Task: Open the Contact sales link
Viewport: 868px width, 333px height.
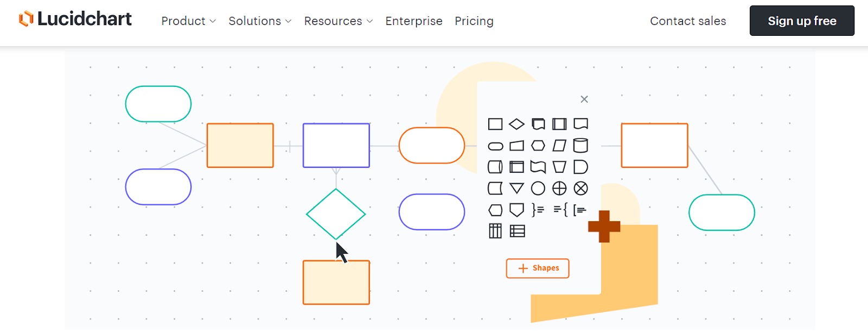Action: click(688, 21)
